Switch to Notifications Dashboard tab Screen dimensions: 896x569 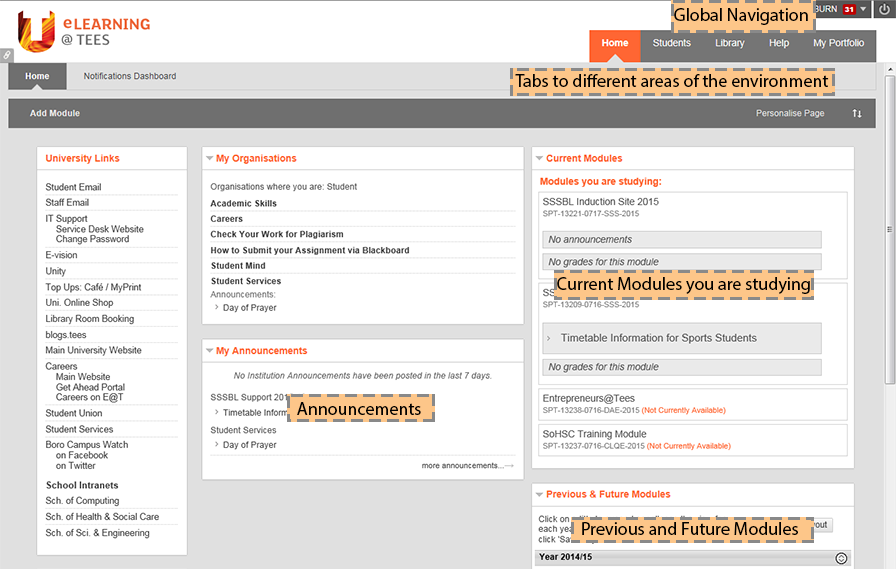[130, 76]
